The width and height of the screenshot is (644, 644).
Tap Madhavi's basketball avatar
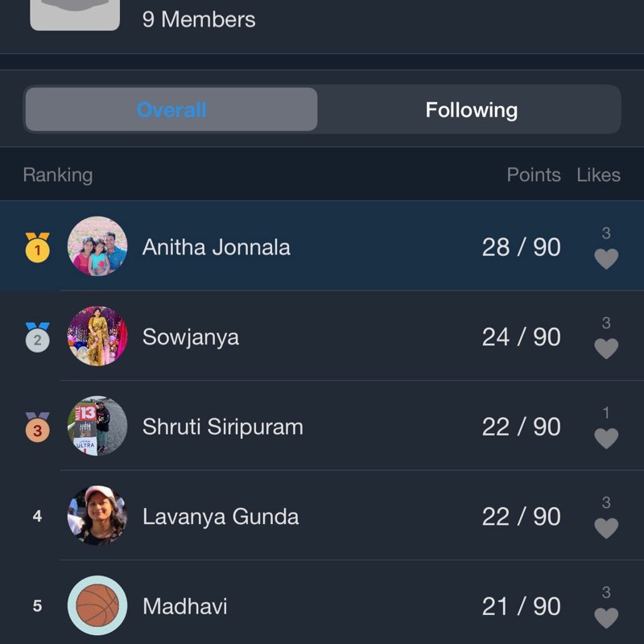[97, 605]
